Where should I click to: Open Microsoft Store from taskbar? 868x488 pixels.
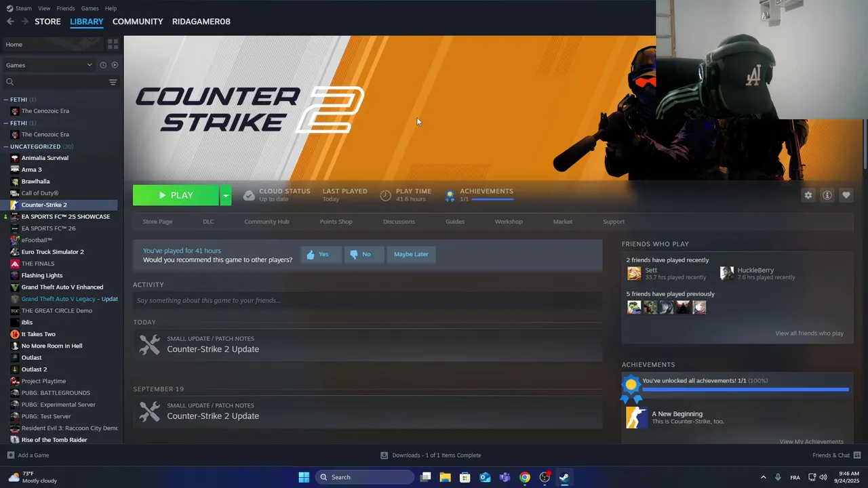465,477
